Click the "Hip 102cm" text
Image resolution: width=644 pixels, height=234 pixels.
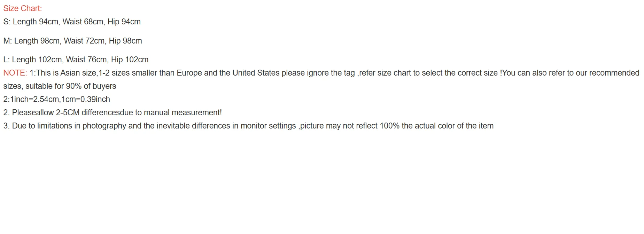(130, 60)
